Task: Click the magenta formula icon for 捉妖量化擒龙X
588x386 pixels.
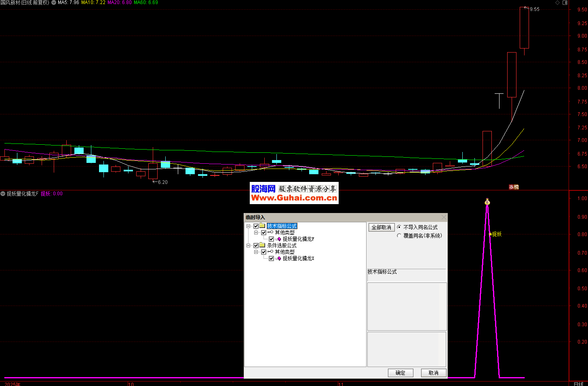Action: click(279, 259)
